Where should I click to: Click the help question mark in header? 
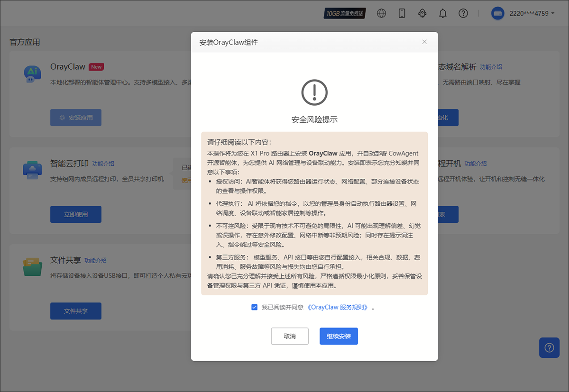pos(463,13)
